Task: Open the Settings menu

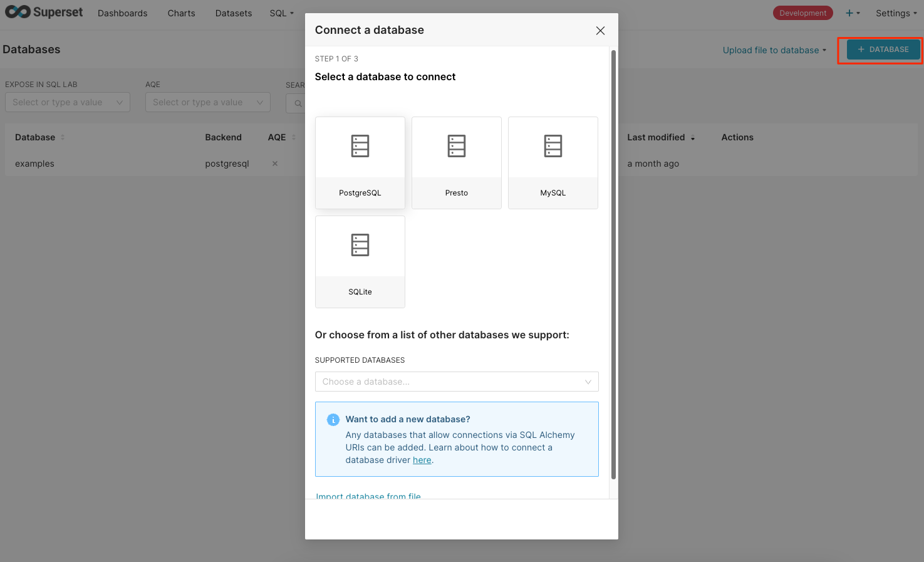Action: click(x=896, y=13)
